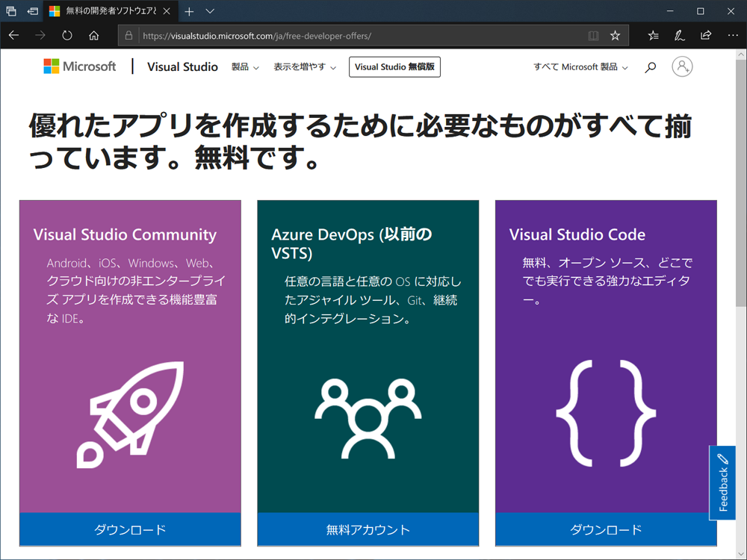The width and height of the screenshot is (747, 560).
Task: Click the scrollbar down arrow
Action: coord(741,554)
